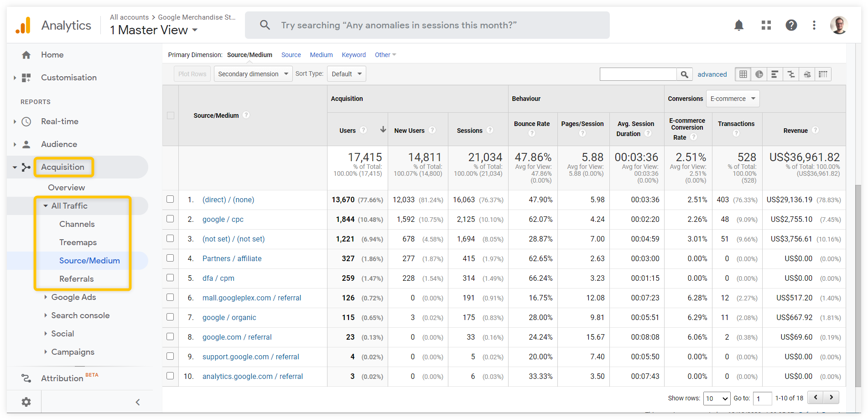Viewport: 868px width, 420px height.
Task: Open the E-commerce conversions dropdown
Action: pos(733,99)
